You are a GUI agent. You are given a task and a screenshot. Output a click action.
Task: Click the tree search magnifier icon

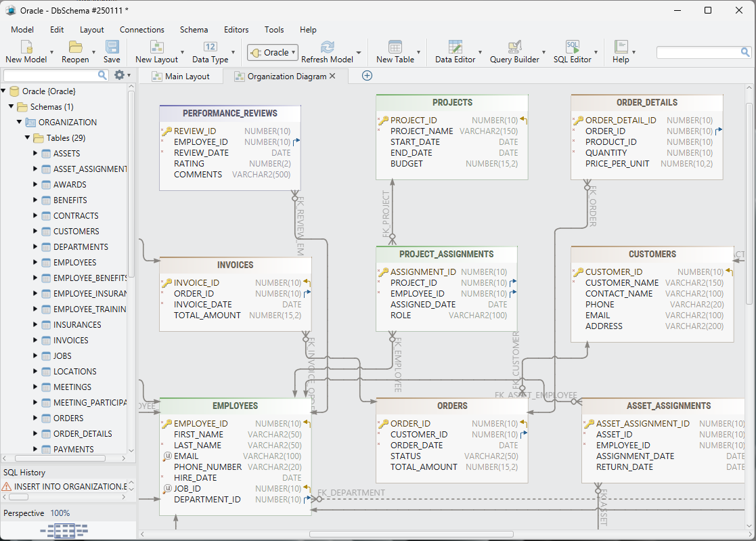click(x=102, y=75)
